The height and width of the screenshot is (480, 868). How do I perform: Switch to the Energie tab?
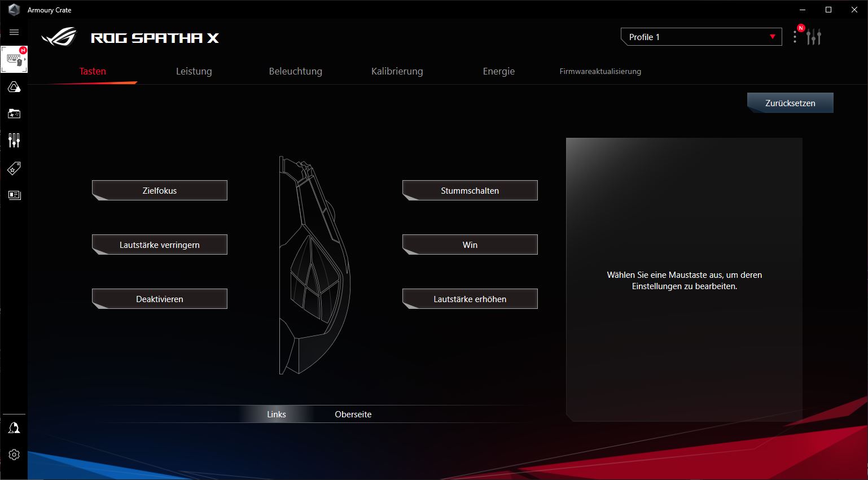499,71
